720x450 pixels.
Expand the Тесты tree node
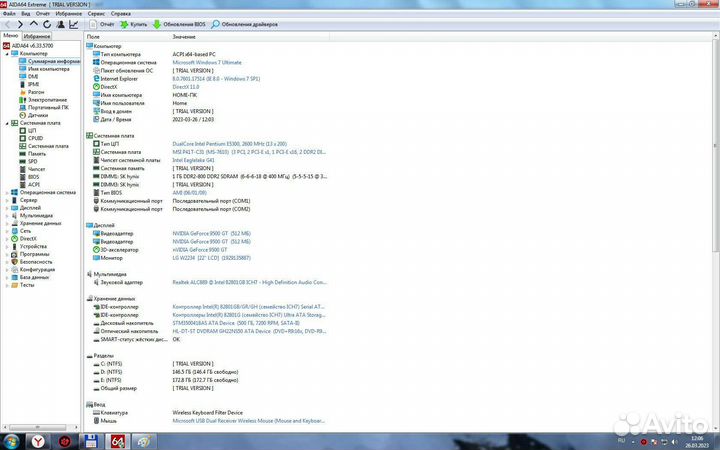pyautogui.click(x=7, y=285)
